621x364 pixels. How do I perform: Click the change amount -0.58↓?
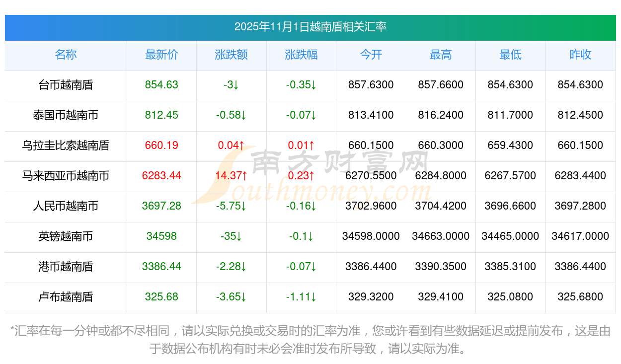pyautogui.click(x=232, y=115)
